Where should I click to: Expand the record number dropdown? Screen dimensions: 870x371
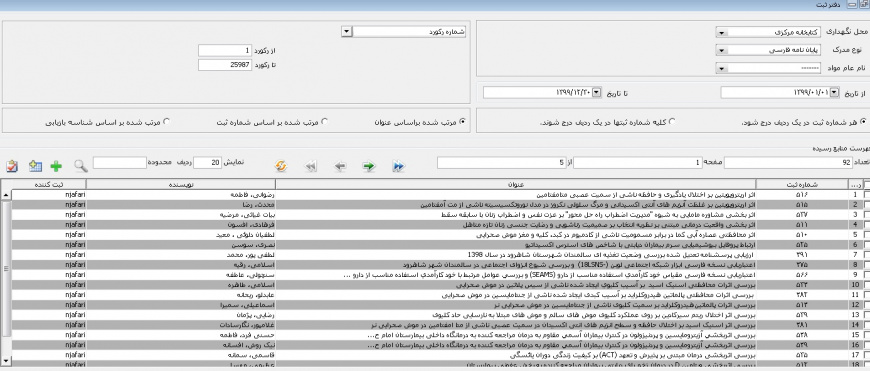click(347, 32)
